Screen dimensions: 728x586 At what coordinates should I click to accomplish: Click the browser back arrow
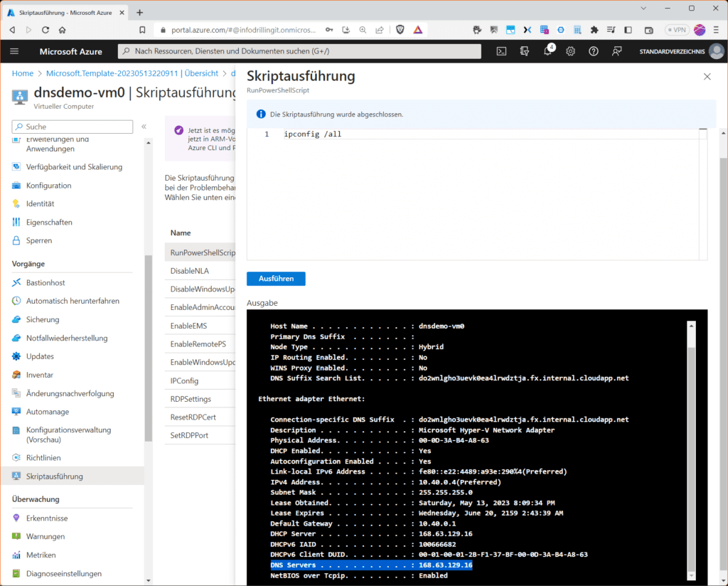[x=13, y=30]
